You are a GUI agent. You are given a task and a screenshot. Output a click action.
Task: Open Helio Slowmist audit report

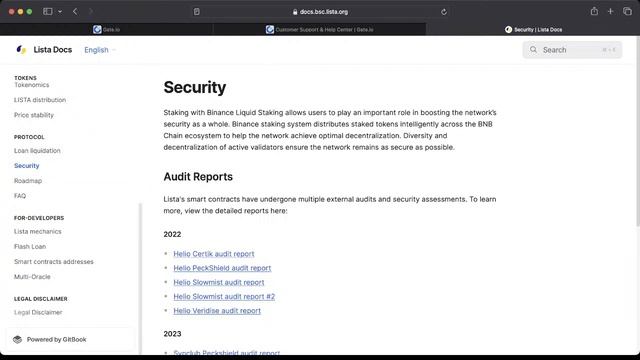[219, 282]
